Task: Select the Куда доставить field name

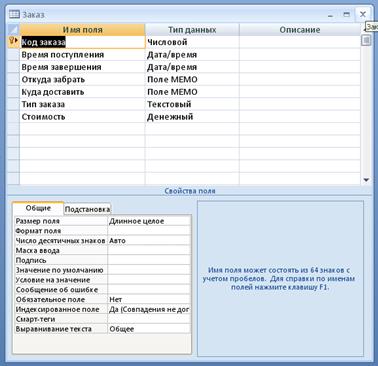Action: [82, 92]
